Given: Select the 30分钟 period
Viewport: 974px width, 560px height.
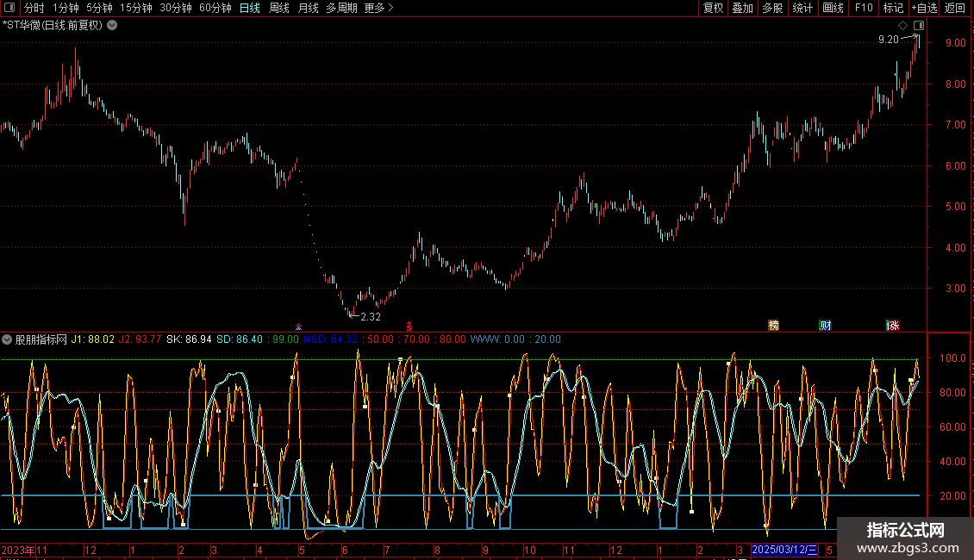Looking at the screenshot, I should point(176,8).
